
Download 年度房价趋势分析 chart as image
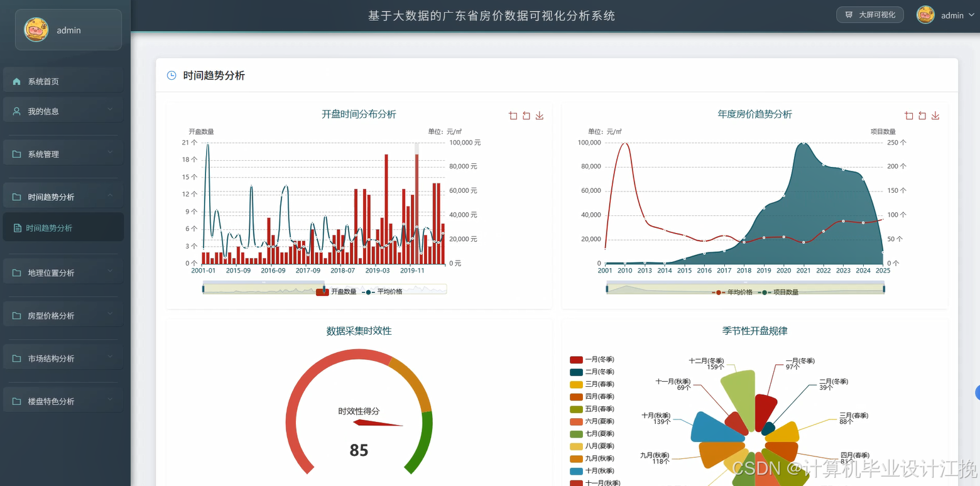pos(935,116)
